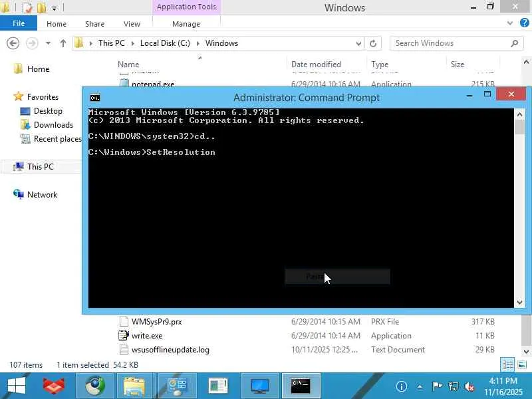Select This PC in the navigation pane

(x=40, y=167)
